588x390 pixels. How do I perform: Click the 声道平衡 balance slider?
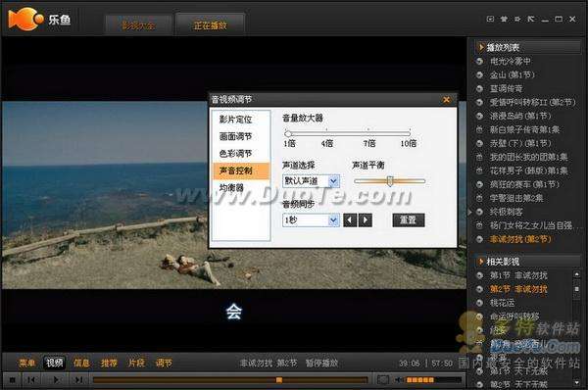(390, 181)
